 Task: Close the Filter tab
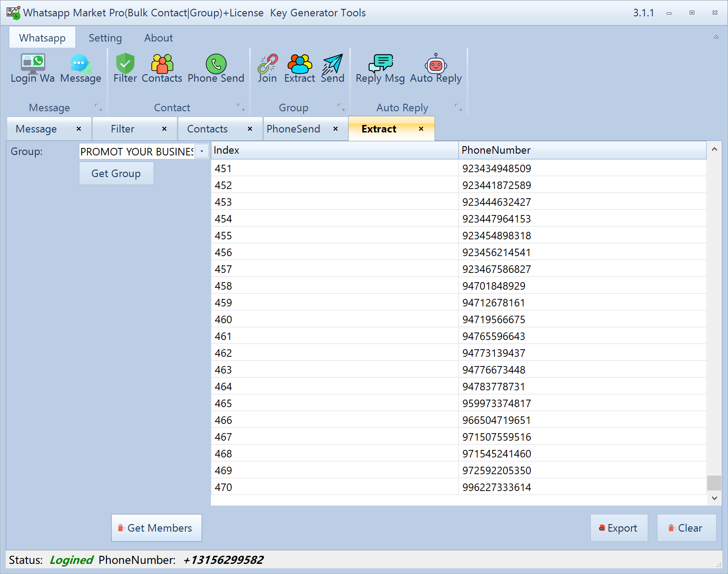[164, 129]
